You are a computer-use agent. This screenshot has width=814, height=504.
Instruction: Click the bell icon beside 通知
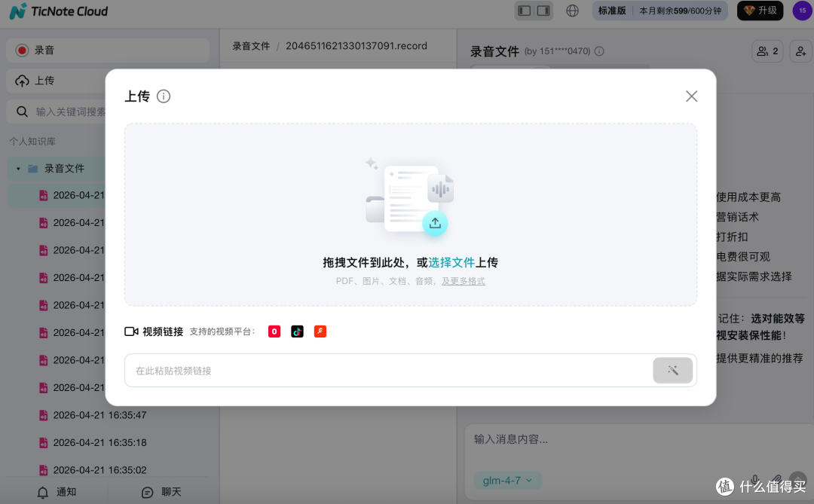[x=43, y=492]
